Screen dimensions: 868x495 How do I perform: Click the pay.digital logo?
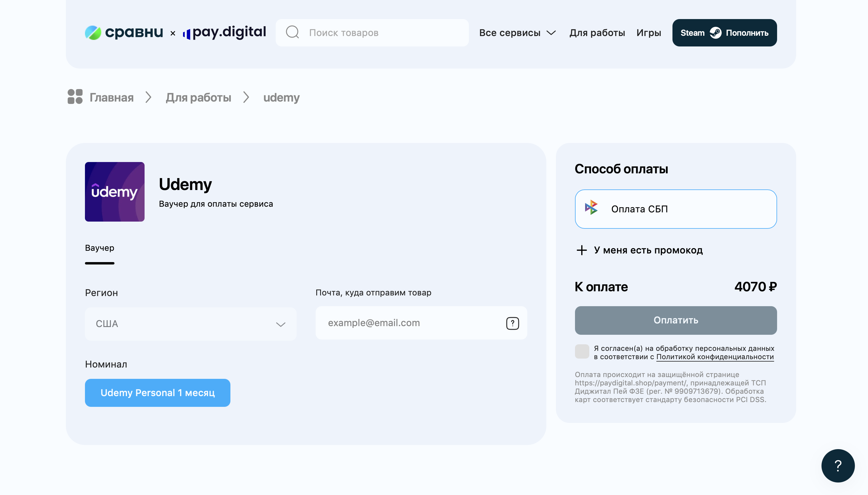(224, 33)
